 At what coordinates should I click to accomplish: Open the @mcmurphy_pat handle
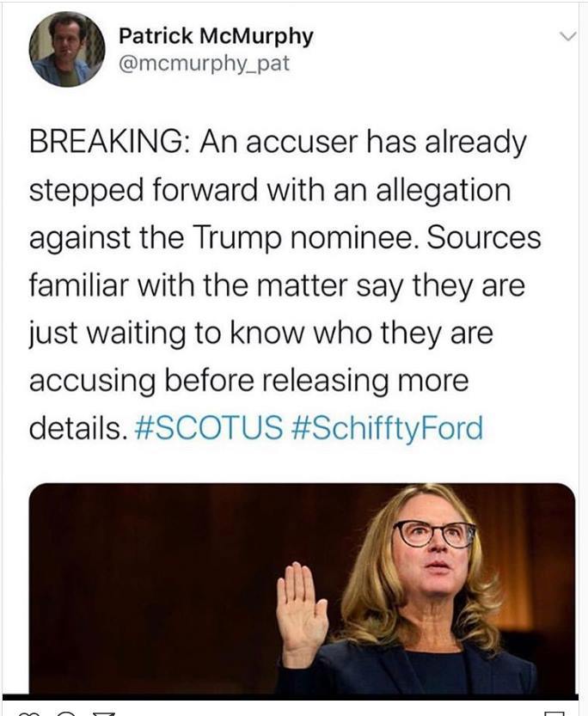pyautogui.click(x=204, y=64)
